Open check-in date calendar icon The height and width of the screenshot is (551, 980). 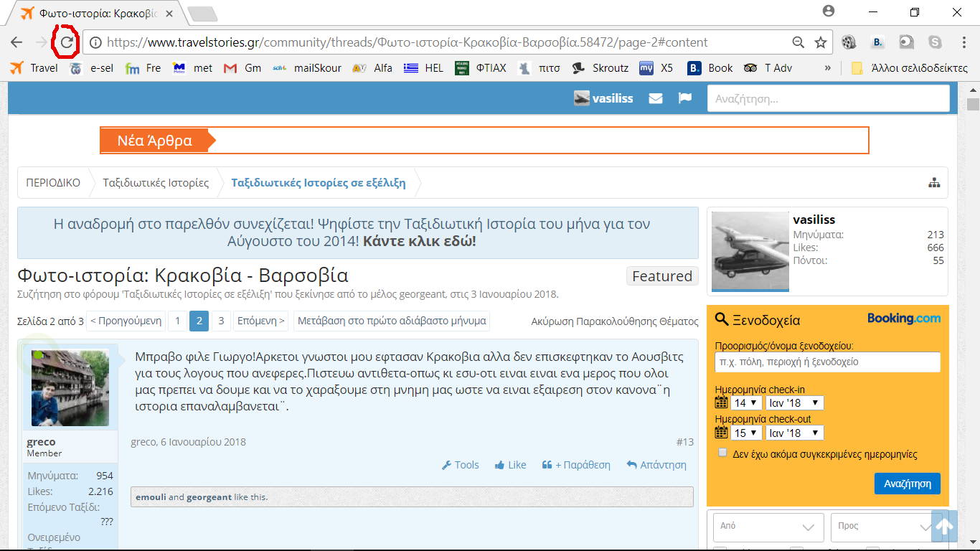coord(721,403)
